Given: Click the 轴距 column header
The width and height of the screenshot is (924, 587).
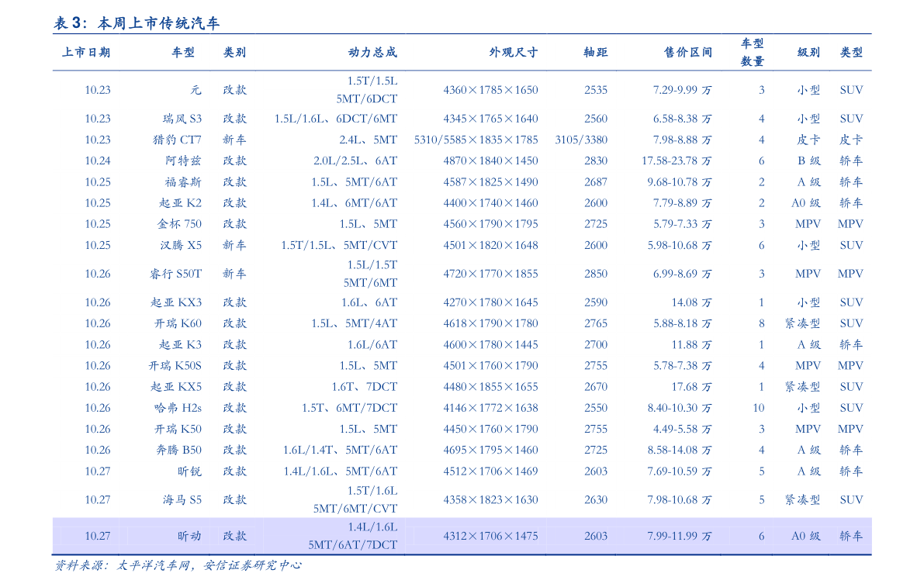Looking at the screenshot, I should pyautogui.click(x=596, y=53).
